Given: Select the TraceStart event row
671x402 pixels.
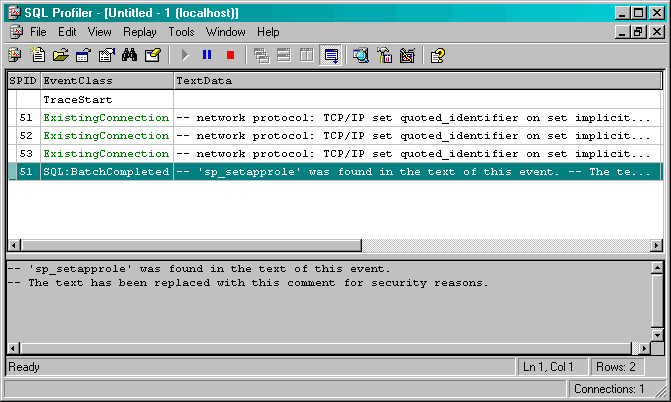Looking at the screenshot, I should (x=335, y=99).
